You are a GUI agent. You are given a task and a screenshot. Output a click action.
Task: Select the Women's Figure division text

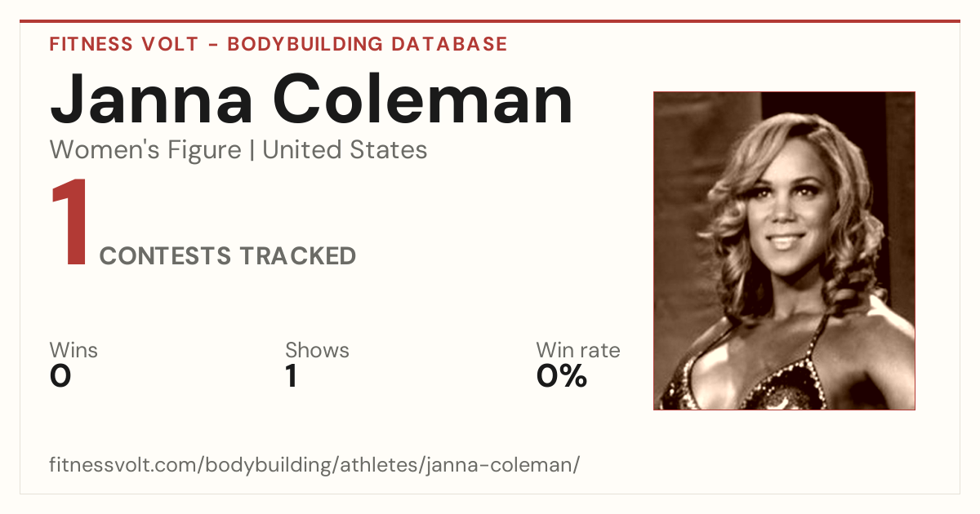[x=145, y=150]
